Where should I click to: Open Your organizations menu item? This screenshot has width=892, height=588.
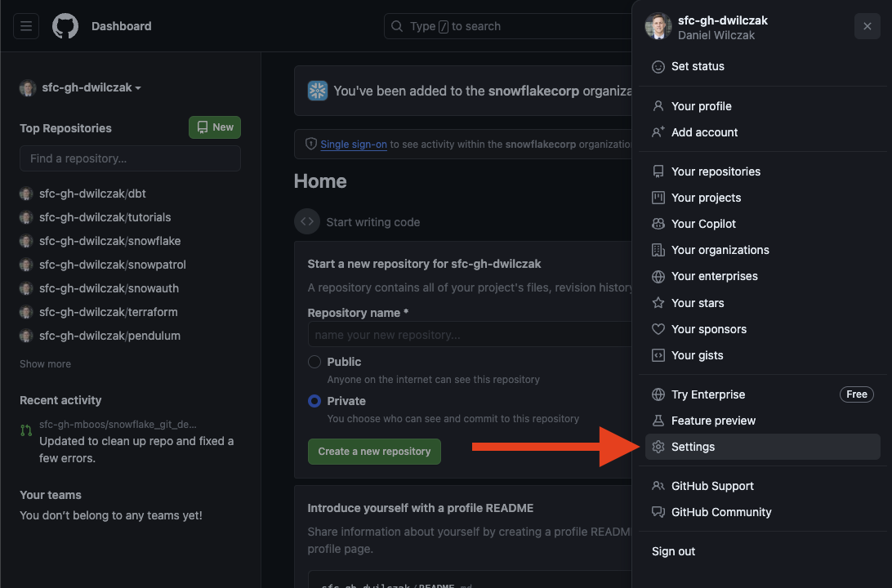pyautogui.click(x=720, y=250)
